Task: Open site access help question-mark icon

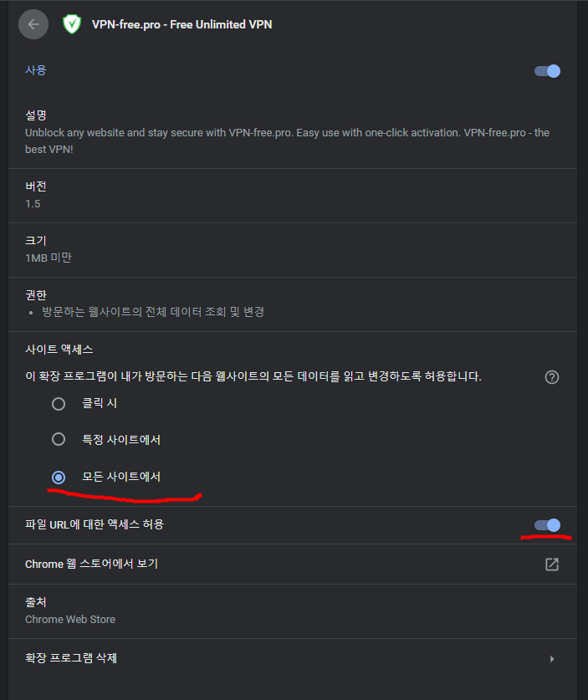Action: pyautogui.click(x=552, y=377)
